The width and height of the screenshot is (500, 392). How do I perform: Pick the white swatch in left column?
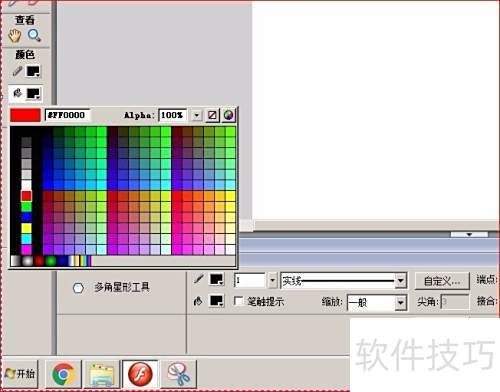point(26,185)
